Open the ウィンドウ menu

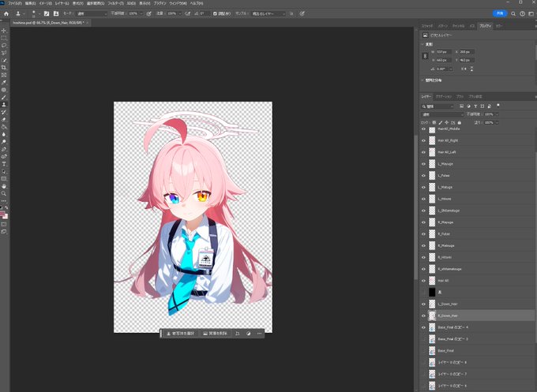[x=178, y=3]
